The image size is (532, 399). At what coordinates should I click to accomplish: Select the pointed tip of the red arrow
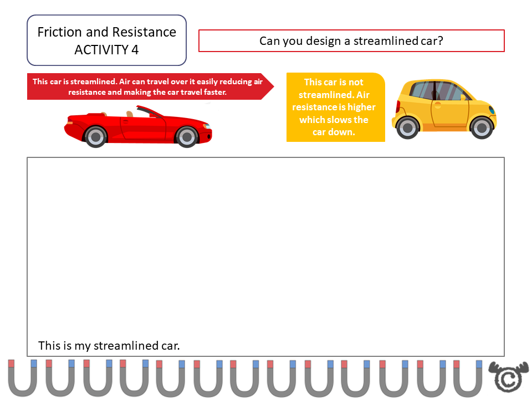click(x=272, y=86)
